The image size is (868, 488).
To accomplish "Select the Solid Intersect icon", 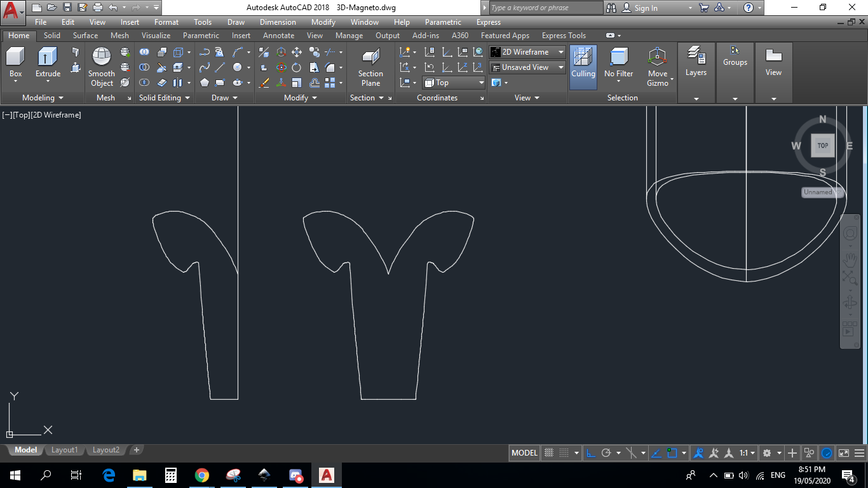I will pos(145,83).
